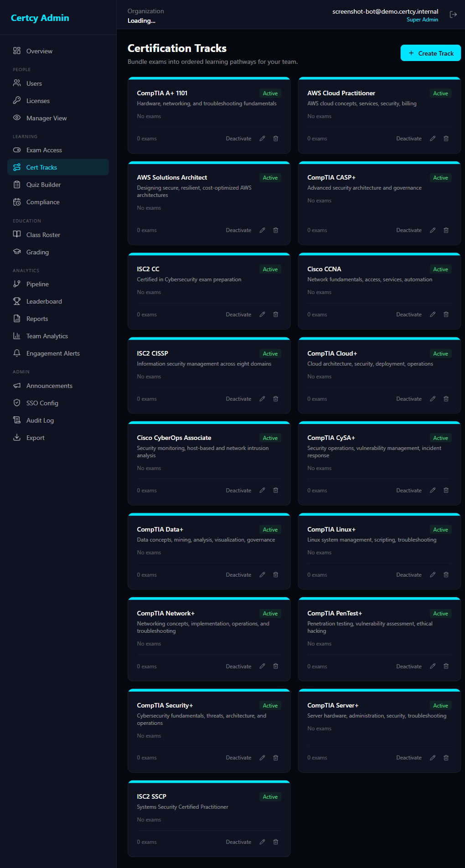
Task: Open Reports in the sidebar
Action: click(58, 319)
